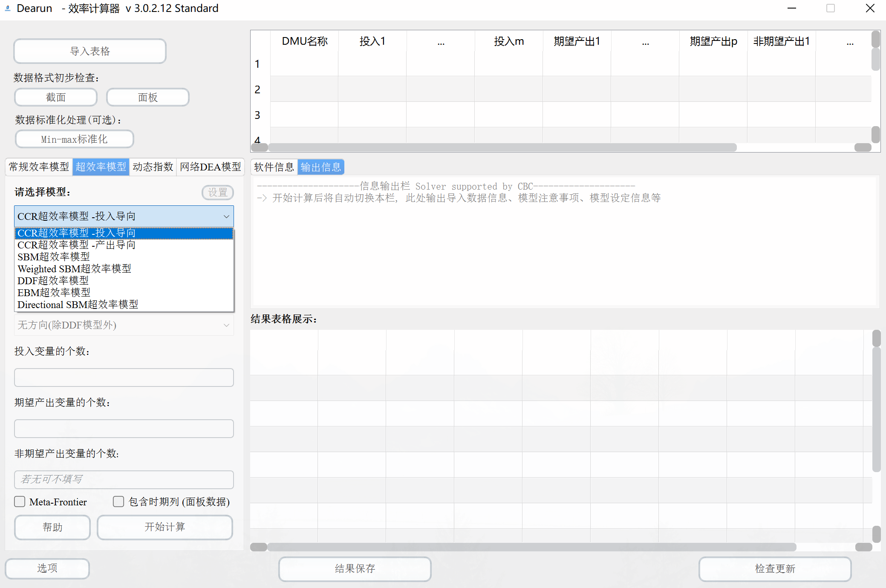Screen dimensions: 886x588
Task: Check 包含时期列 (面板数据) checkbox
Action: point(118,502)
